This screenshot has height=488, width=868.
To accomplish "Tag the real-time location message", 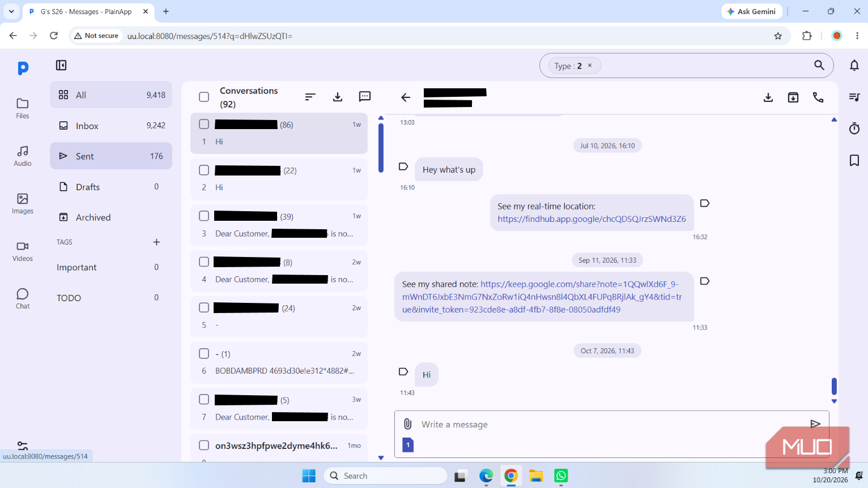I will 705,203.
